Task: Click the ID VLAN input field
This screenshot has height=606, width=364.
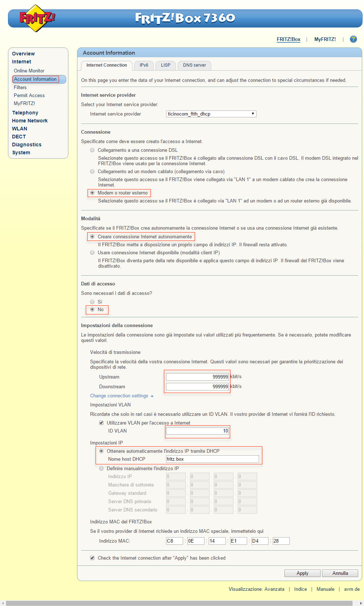Action: click(x=197, y=431)
